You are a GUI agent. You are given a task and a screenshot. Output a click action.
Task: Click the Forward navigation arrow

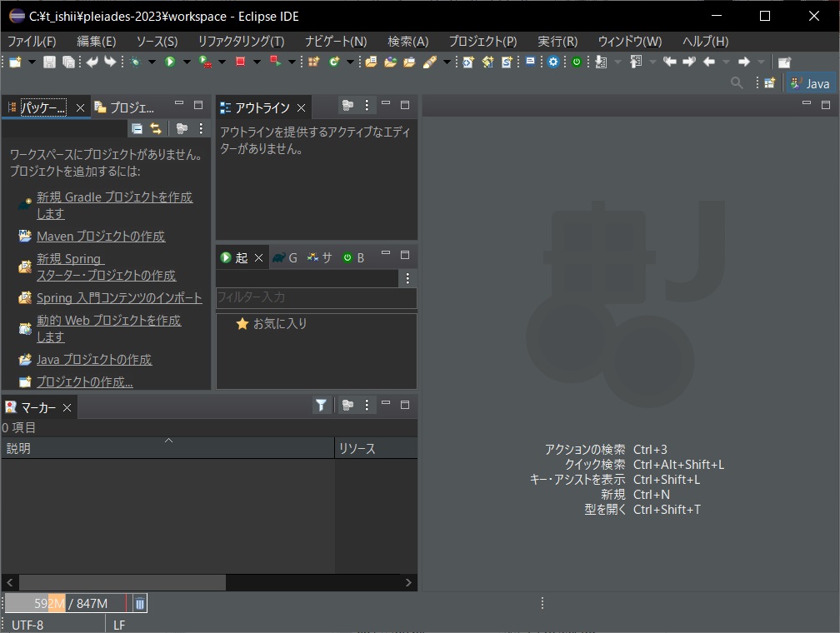coord(743,62)
